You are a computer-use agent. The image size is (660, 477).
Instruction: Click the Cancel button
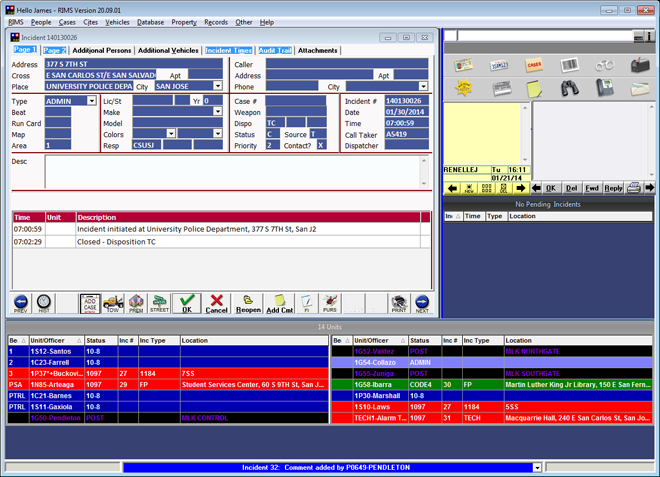coord(216,303)
